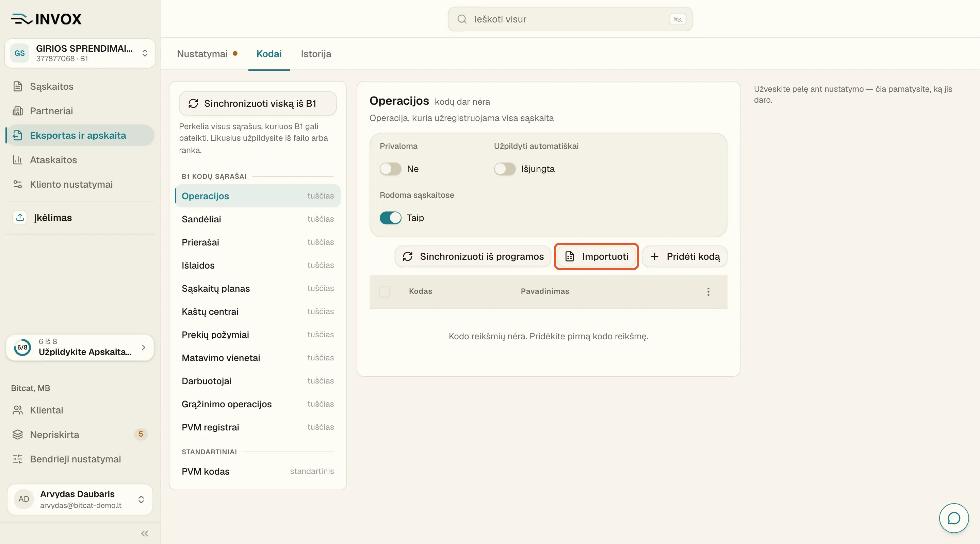Click the GS company avatar
980x544 pixels.
pyautogui.click(x=20, y=53)
